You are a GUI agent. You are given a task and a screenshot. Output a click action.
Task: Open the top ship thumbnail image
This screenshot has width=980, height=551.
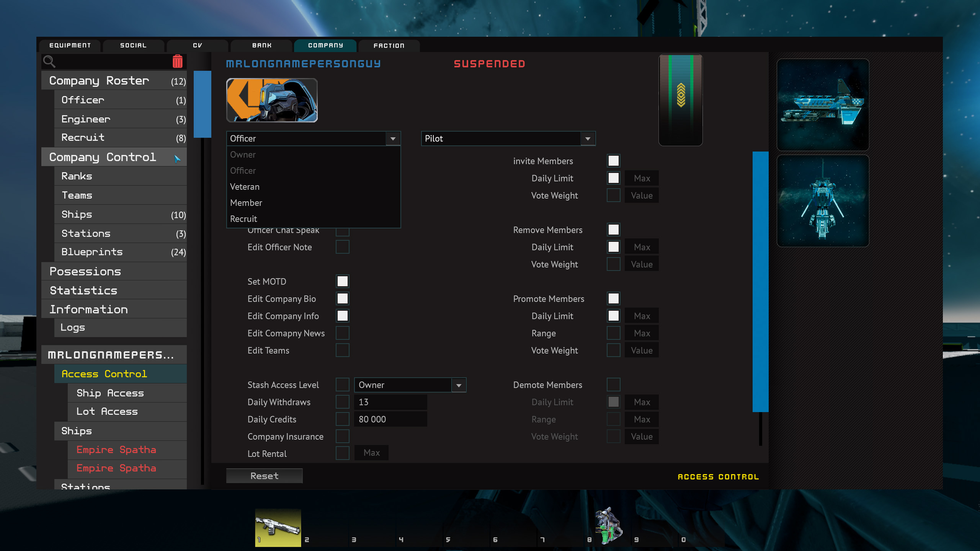823,104
